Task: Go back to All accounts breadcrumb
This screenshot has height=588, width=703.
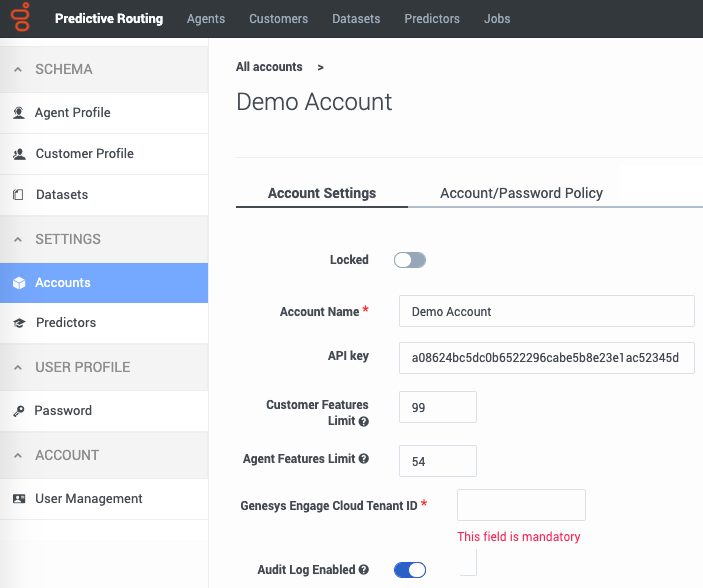Action: coord(269,67)
